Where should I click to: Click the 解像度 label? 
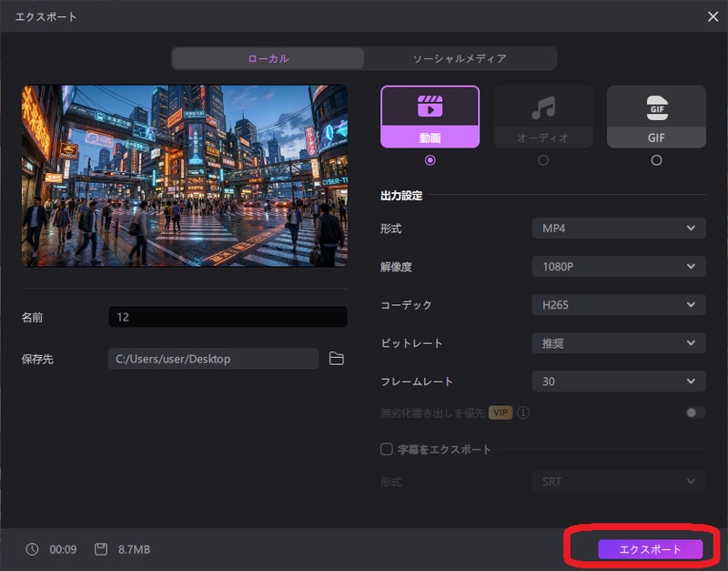click(x=396, y=267)
